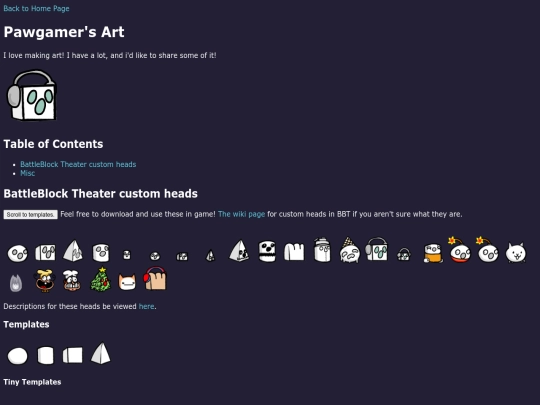The width and height of the screenshot is (540, 405).
Task: Select the full-size square head with grey eyes
Action: [x=45, y=252]
